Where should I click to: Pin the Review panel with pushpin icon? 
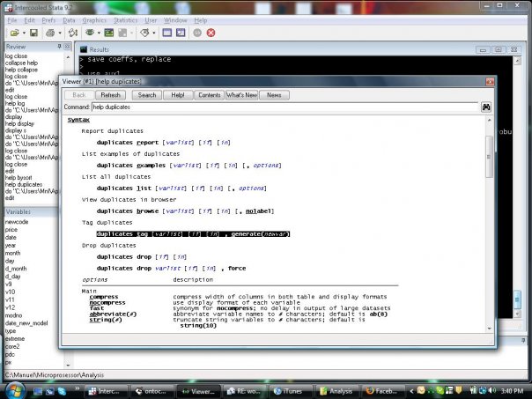tap(59, 47)
